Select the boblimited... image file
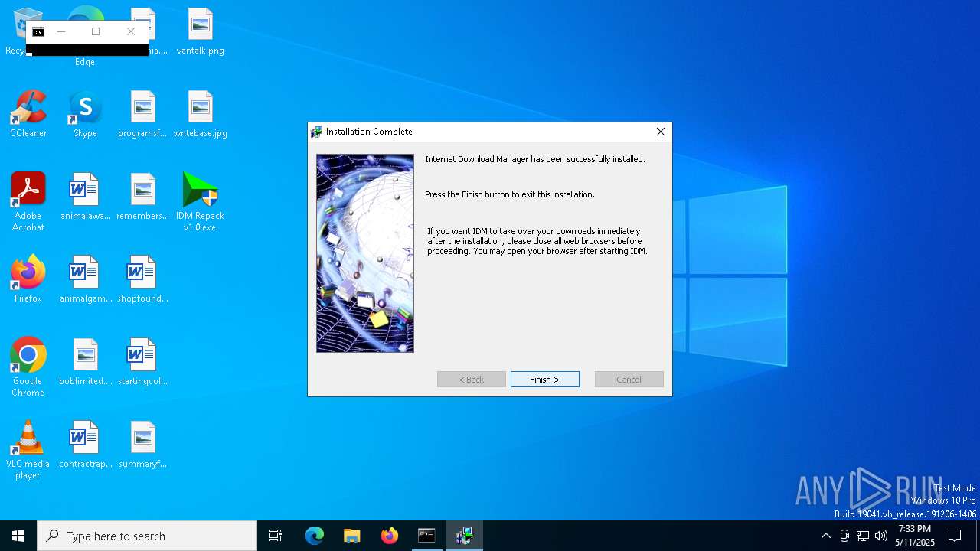 85,362
